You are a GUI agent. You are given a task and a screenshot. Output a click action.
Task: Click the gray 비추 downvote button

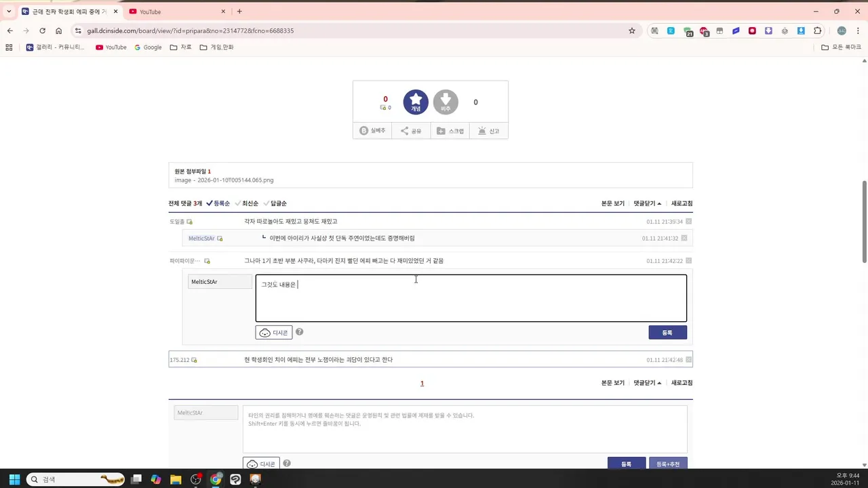pos(446,102)
